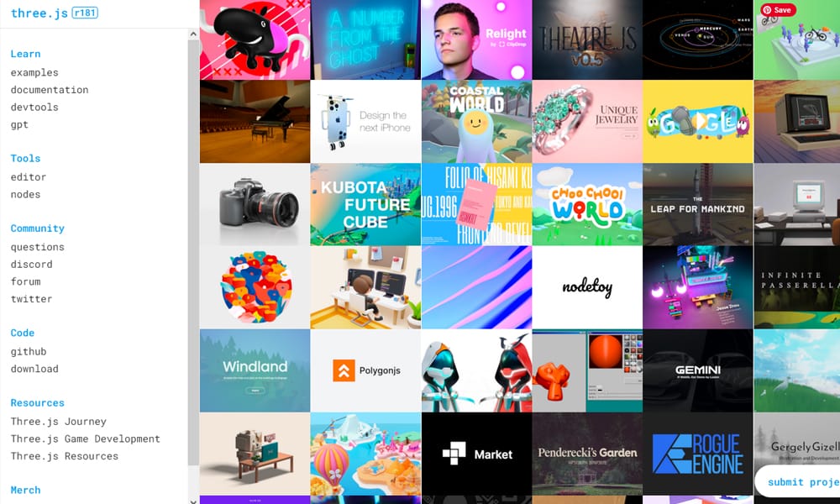
Task: Open the gpt link under Learn
Action: 19,124
